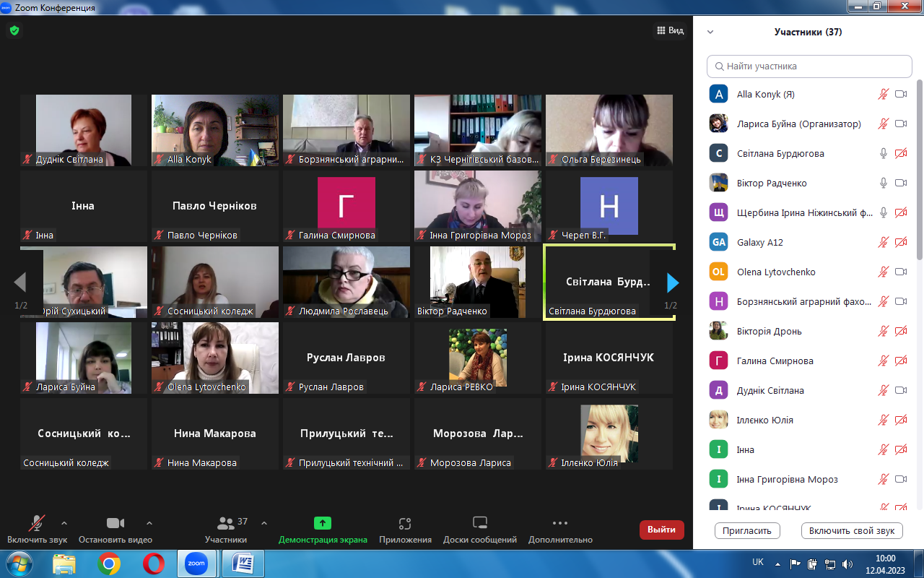Screen dimensions: 924x578
Task: Select Людмила Рославець video tile
Action: coord(346,282)
